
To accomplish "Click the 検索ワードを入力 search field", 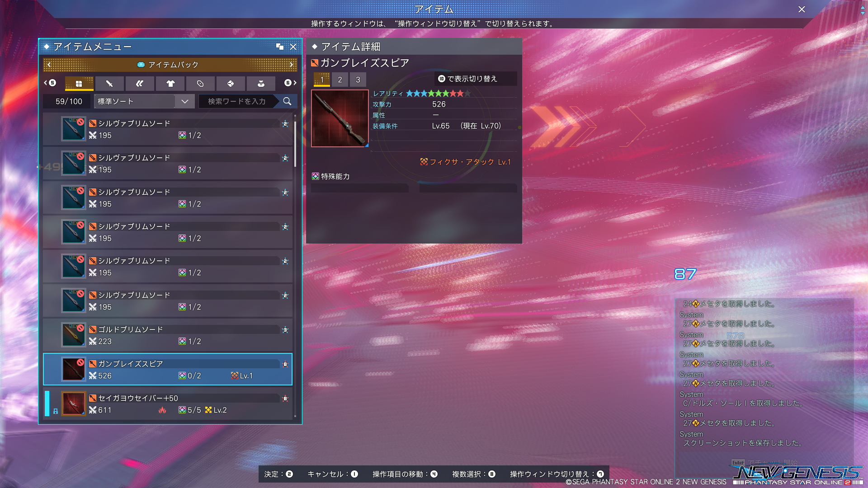I will click(x=237, y=101).
